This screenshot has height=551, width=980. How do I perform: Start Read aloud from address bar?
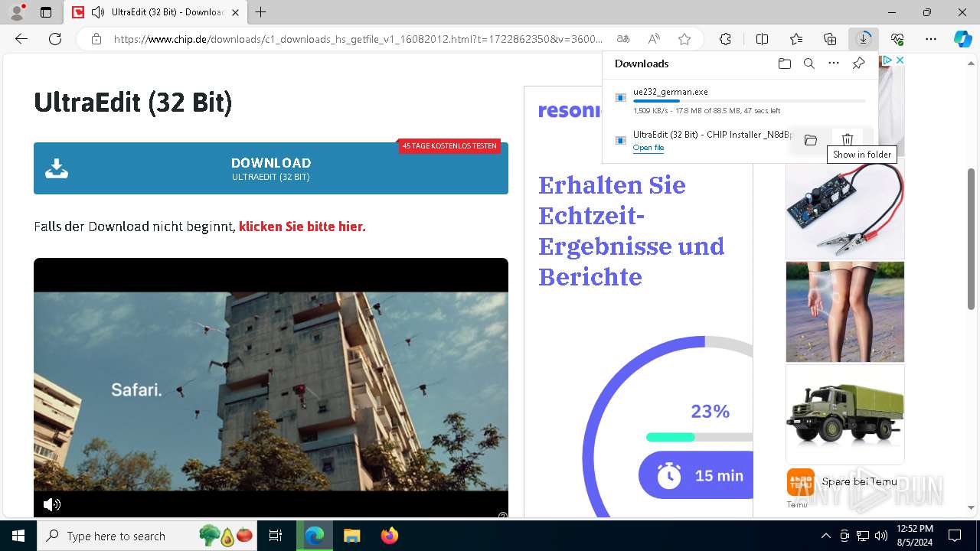pos(654,39)
